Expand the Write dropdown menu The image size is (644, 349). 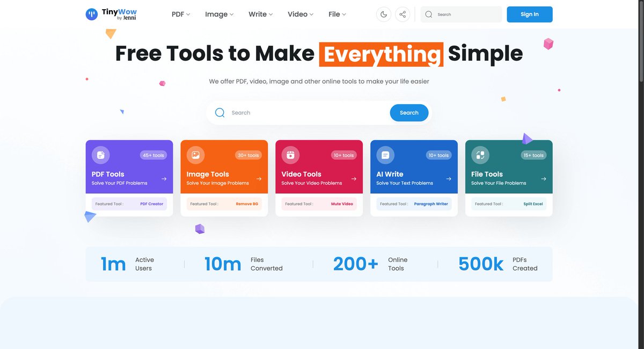(261, 14)
